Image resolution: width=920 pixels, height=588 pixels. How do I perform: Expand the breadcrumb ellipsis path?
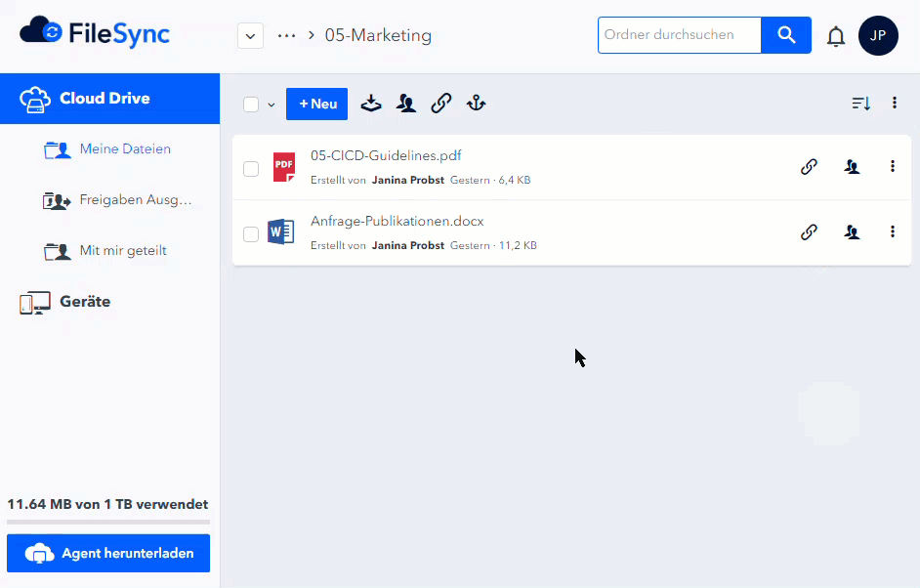click(286, 36)
